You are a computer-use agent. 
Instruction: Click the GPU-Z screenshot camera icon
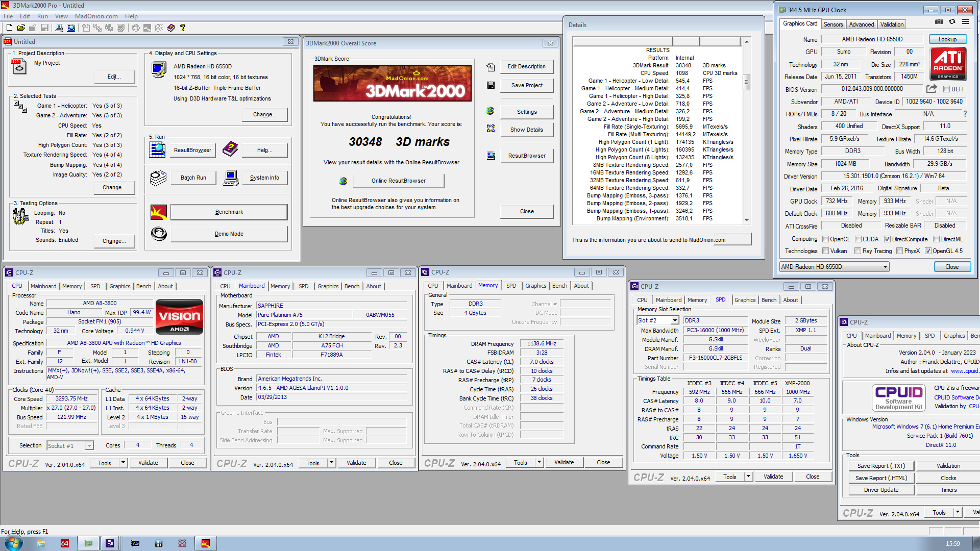939,22
